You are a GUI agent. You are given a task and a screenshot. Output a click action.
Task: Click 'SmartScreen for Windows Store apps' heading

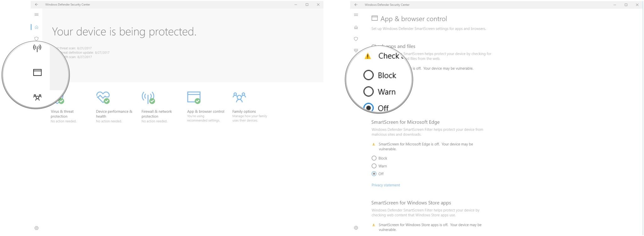click(x=411, y=203)
